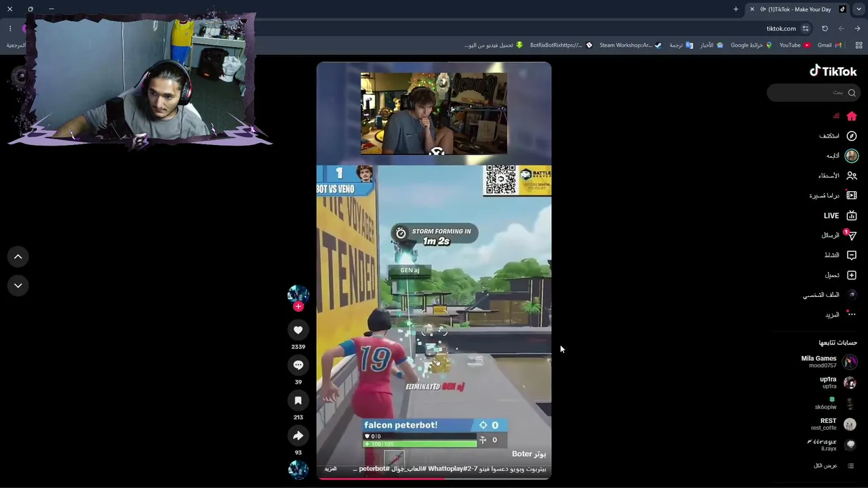The image size is (868, 488).
Task: Open the Following (أتابعه) feed
Action: pyautogui.click(x=842, y=156)
